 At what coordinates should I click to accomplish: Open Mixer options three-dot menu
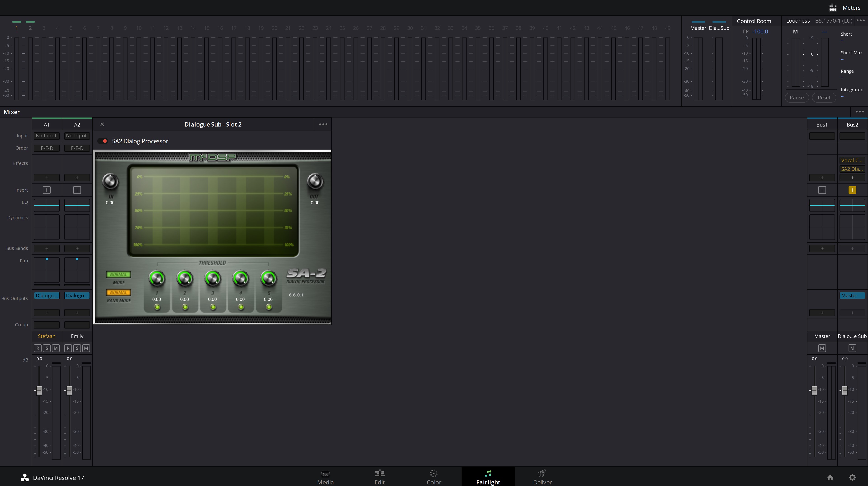point(860,111)
